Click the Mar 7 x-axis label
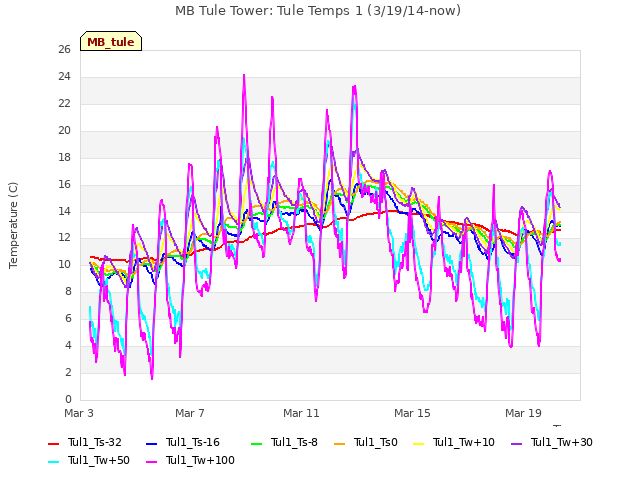The image size is (640, 480). pos(190,413)
